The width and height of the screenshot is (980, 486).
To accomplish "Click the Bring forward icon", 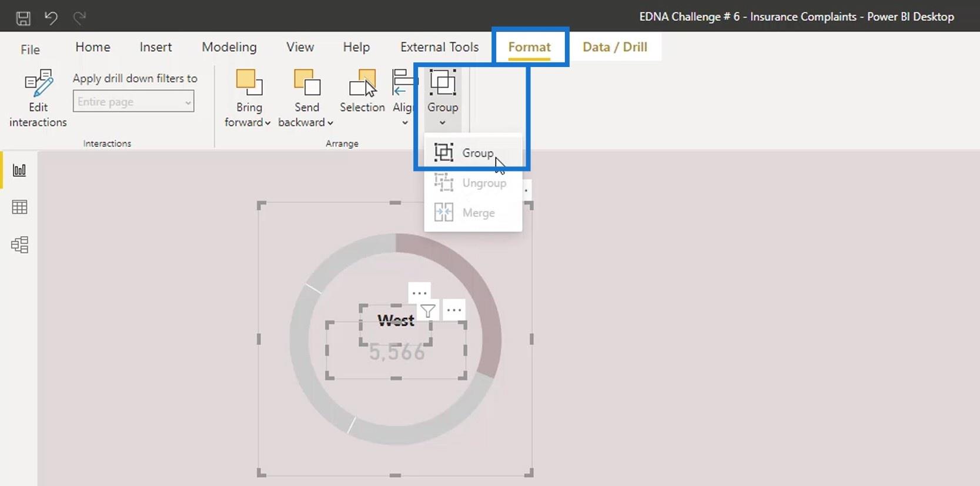I will pos(249,83).
